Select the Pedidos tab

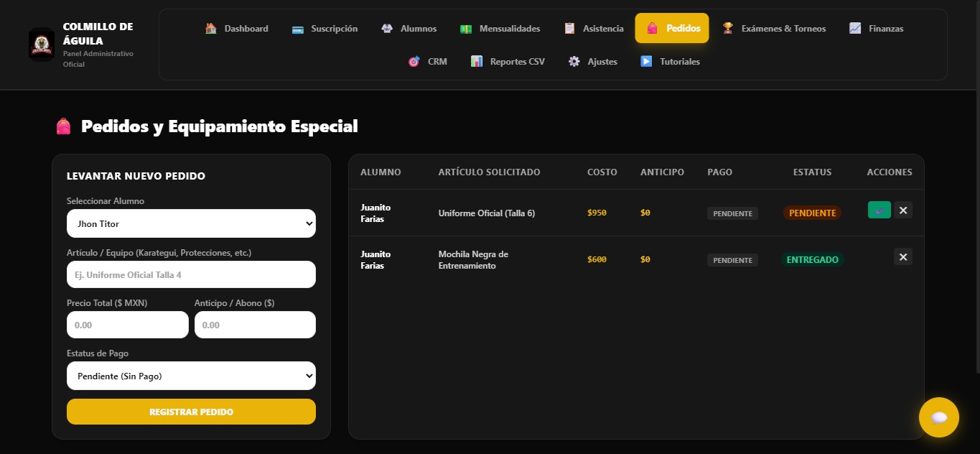click(x=672, y=29)
